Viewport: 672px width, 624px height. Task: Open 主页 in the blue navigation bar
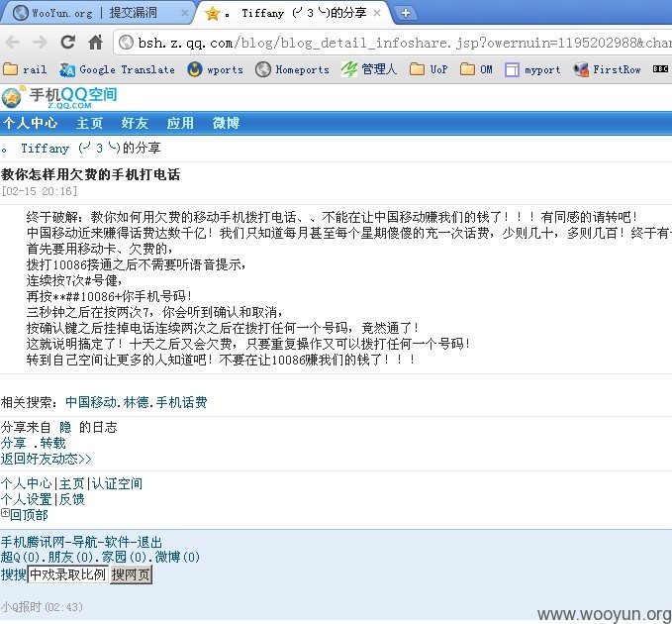(90, 124)
